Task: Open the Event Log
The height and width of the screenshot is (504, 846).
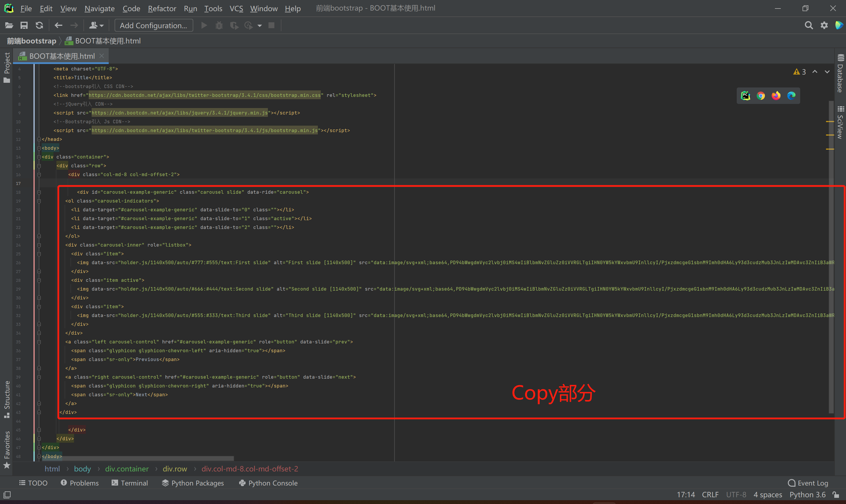Action: pos(808,483)
